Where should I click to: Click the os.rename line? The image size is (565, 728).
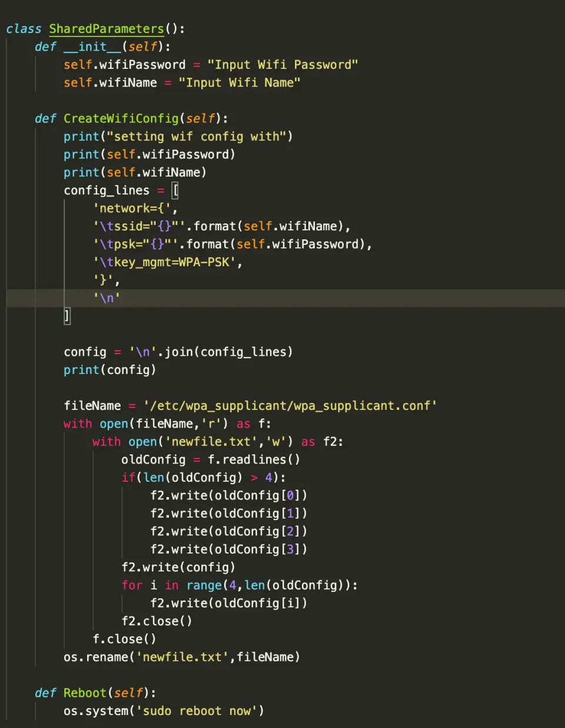182,657
